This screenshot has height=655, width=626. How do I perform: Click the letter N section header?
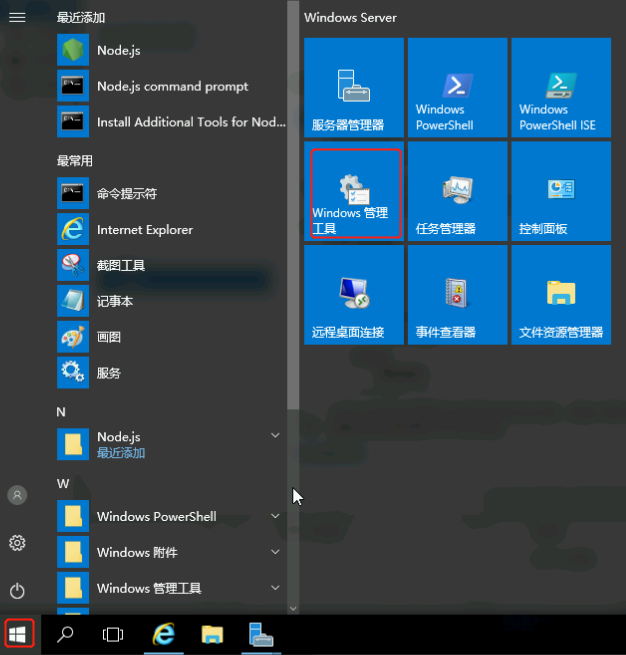click(61, 412)
